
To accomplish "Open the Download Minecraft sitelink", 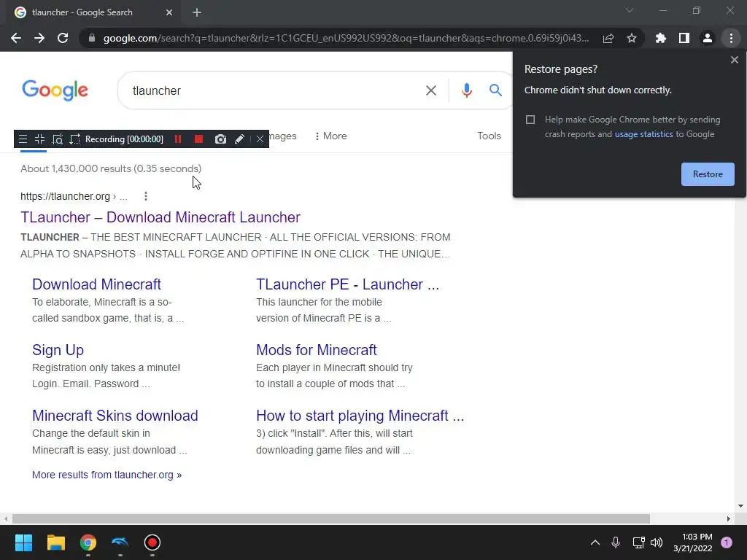I will [x=97, y=284].
